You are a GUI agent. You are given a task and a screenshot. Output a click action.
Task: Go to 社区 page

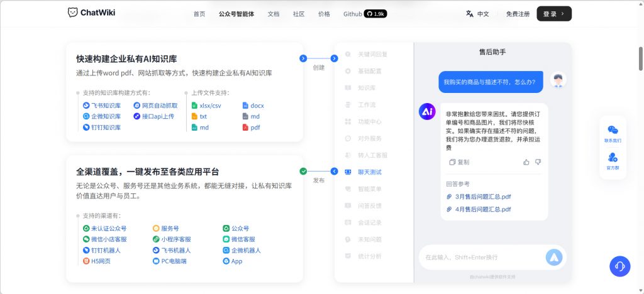pos(299,14)
